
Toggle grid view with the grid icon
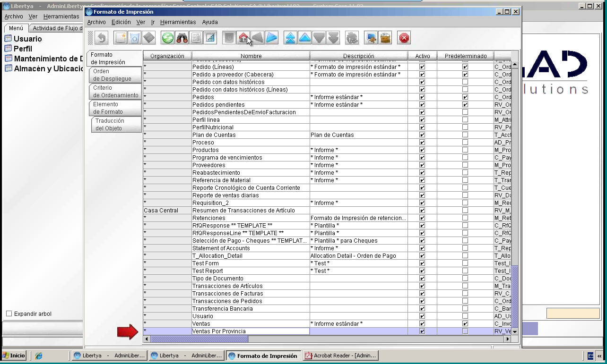coord(210,38)
